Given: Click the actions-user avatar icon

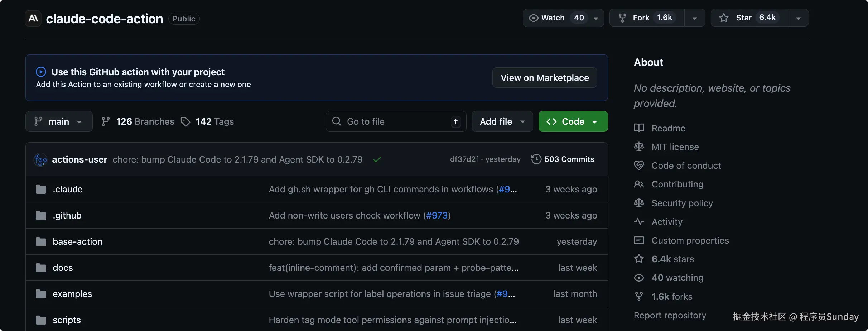Looking at the screenshot, I should coord(40,159).
